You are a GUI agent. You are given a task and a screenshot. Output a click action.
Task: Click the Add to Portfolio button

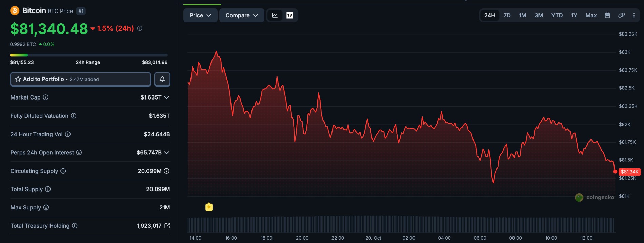(x=81, y=79)
